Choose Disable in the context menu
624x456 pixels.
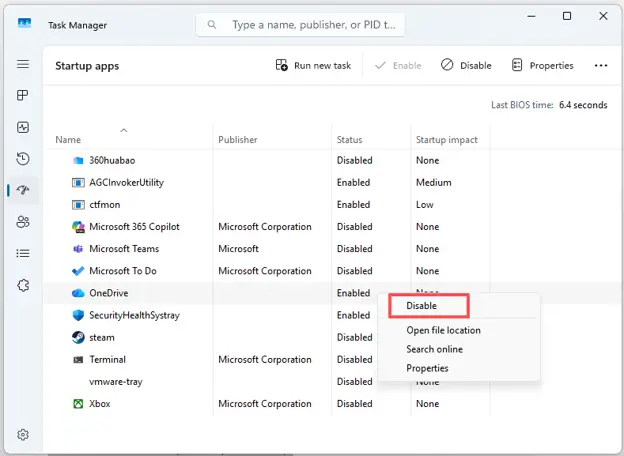[421, 306]
